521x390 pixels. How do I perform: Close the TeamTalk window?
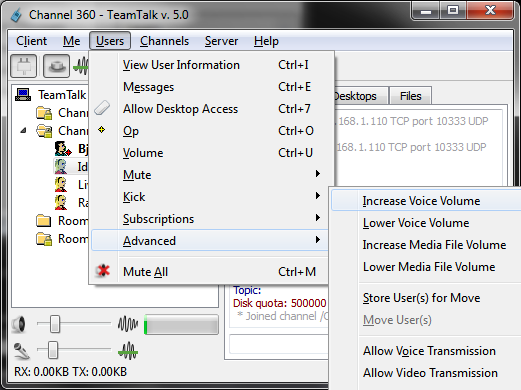489,11
